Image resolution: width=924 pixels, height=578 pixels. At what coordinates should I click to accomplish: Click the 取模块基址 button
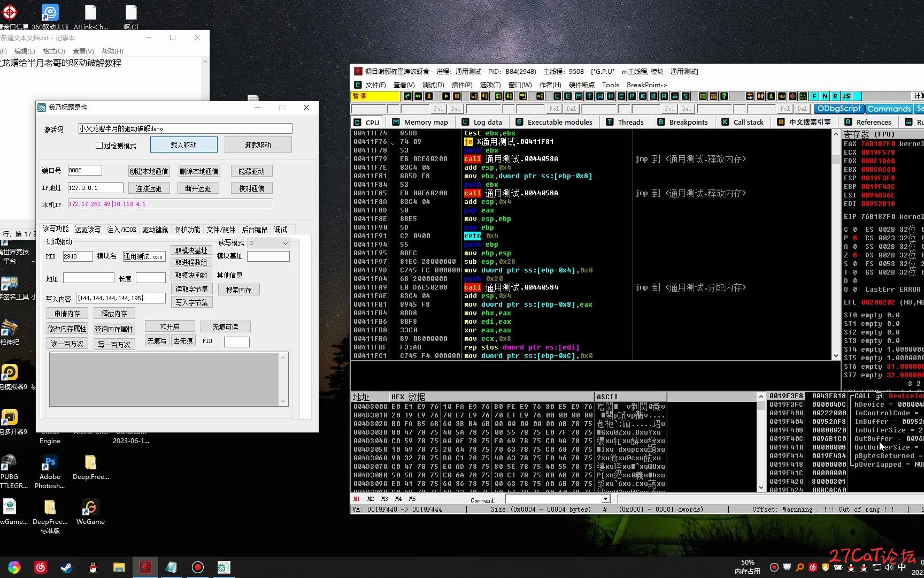(191, 250)
